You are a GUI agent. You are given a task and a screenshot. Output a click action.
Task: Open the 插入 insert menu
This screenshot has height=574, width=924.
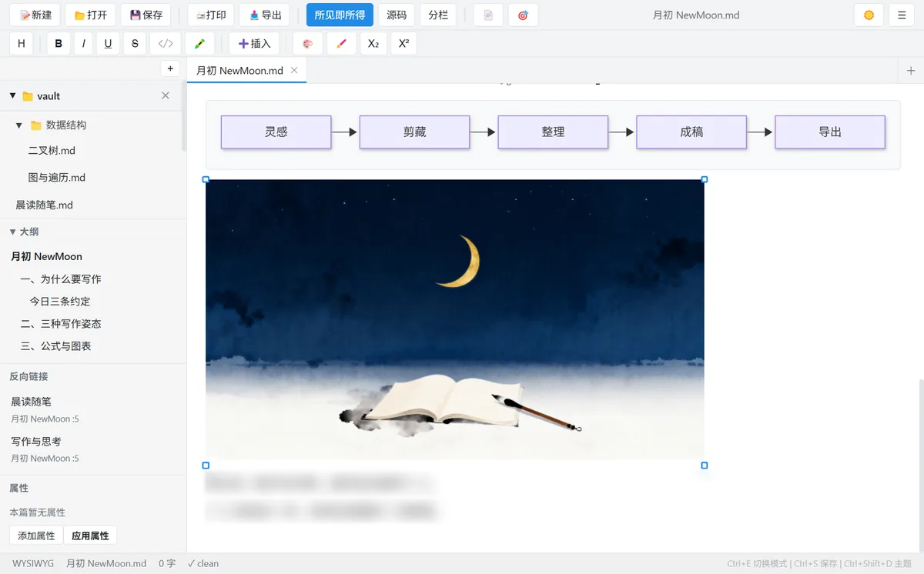coord(254,44)
